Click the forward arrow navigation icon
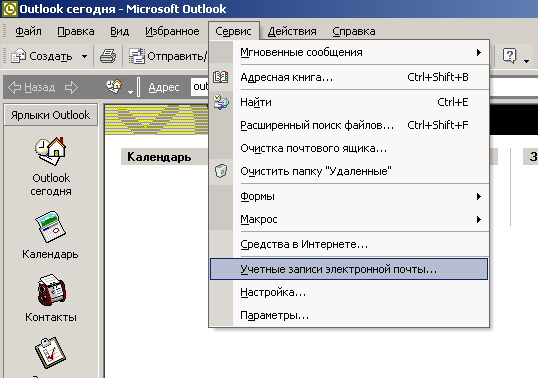 click(71, 87)
